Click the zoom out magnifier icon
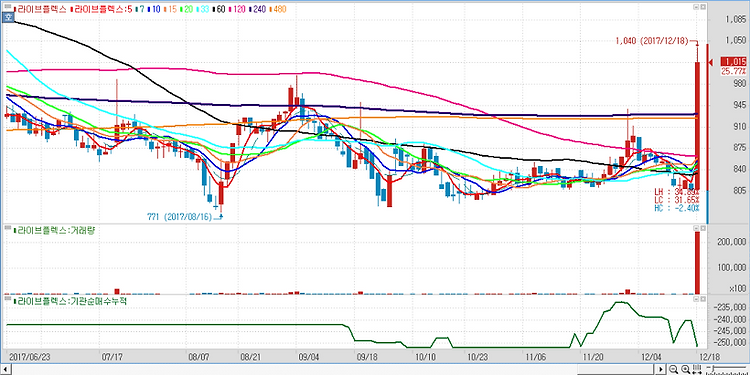This screenshot has height=375, width=750. pyautogui.click(x=673, y=369)
